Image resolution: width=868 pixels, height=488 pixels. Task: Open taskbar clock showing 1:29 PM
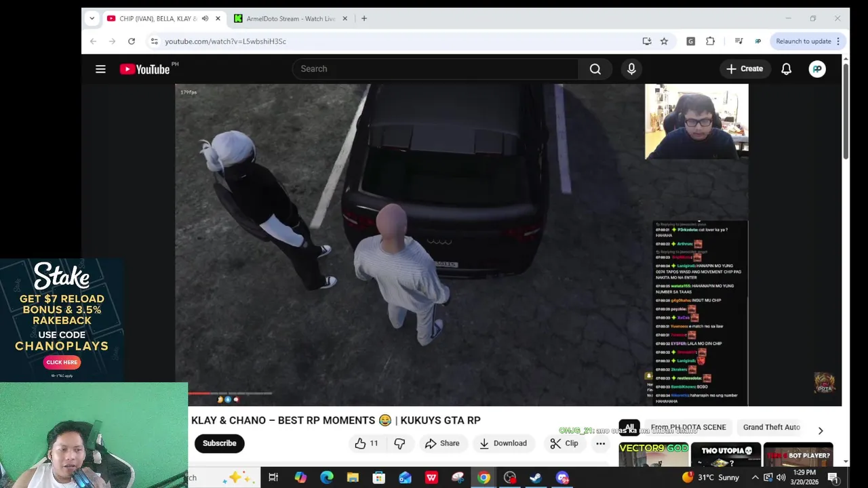804,478
